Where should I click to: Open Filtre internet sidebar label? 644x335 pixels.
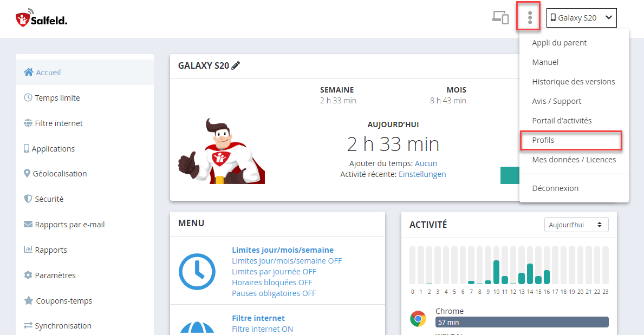58,123
